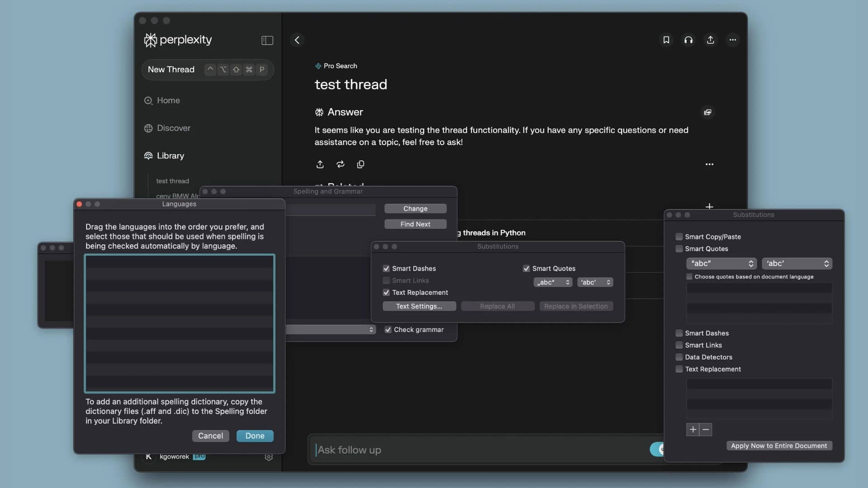The width and height of the screenshot is (868, 488).
Task: Open the "abc" quote style dropdown
Action: (x=722, y=263)
